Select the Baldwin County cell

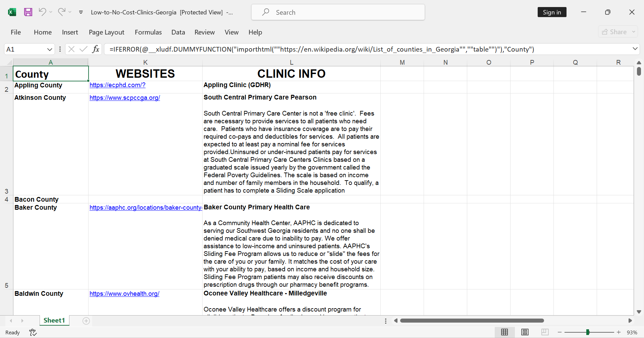[x=51, y=302]
